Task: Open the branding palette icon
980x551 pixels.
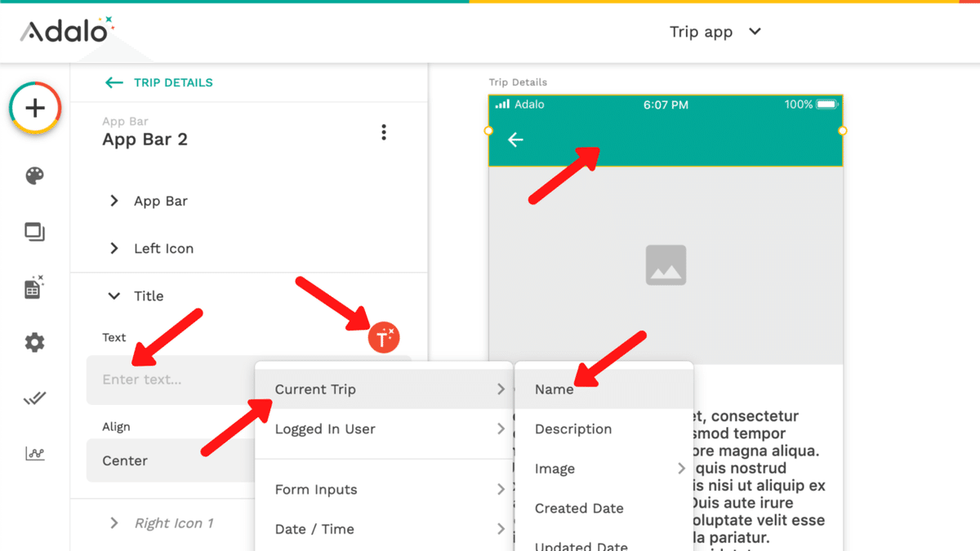Action: point(34,176)
